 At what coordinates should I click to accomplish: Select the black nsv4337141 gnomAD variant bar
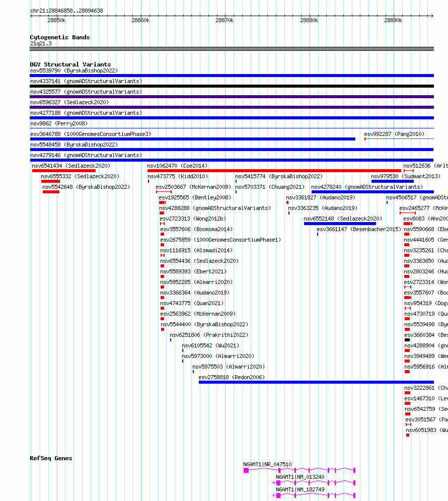pyautogui.click(x=232, y=86)
